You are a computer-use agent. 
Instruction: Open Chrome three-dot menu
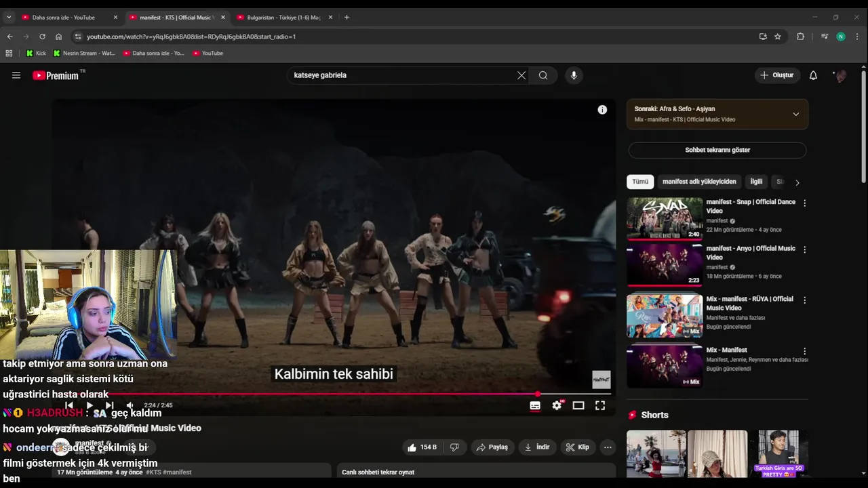858,37
